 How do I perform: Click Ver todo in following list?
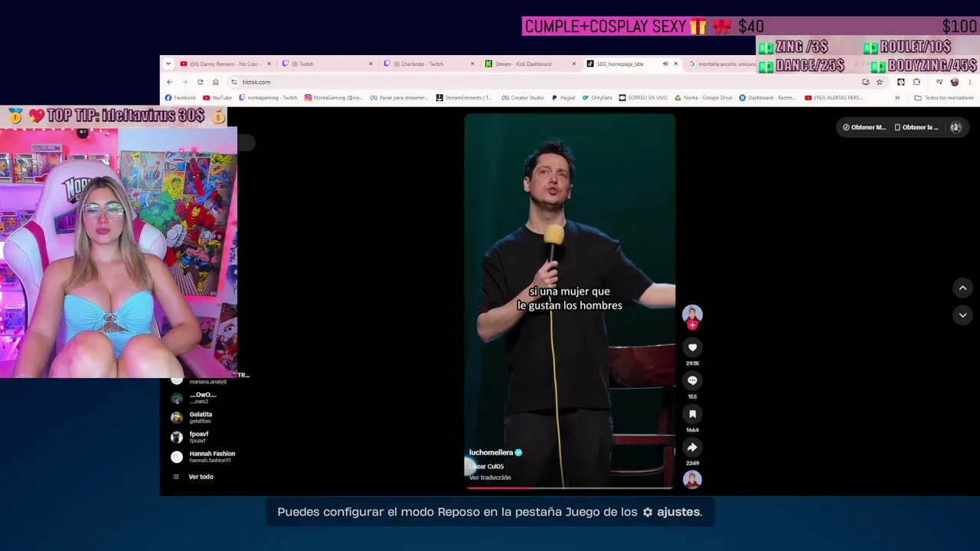(x=201, y=477)
